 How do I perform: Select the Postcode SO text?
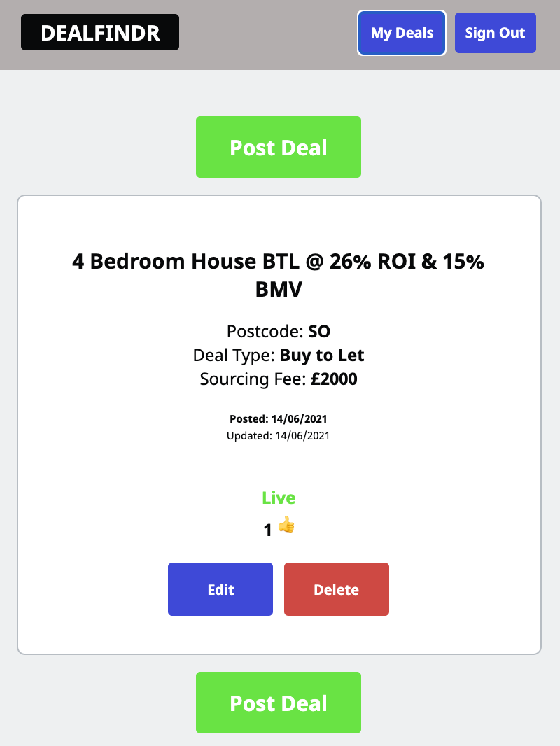tap(279, 331)
